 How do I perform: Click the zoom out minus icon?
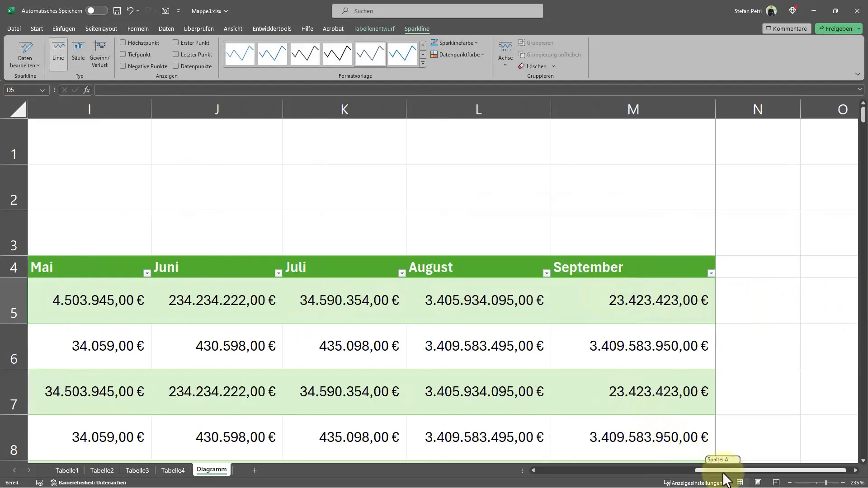coord(790,483)
